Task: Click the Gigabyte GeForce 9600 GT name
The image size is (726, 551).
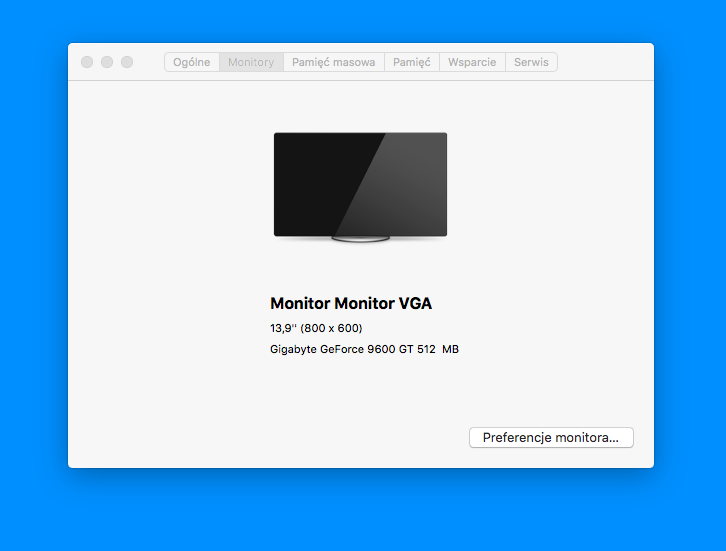Action: pyautogui.click(x=342, y=349)
